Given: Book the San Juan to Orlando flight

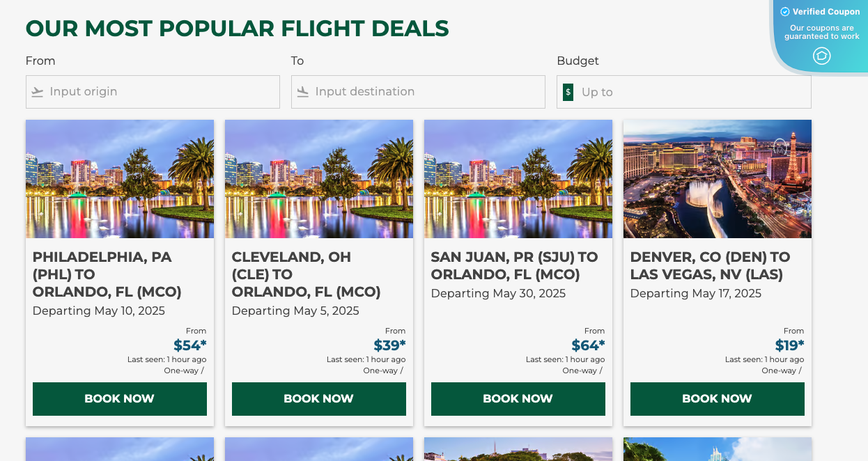Looking at the screenshot, I should tap(518, 398).
